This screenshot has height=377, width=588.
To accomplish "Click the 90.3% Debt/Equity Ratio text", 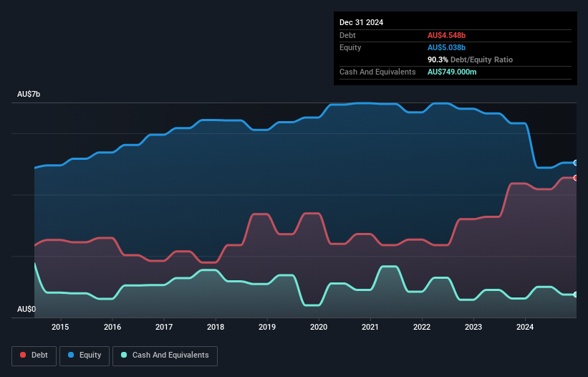I will (470, 59).
